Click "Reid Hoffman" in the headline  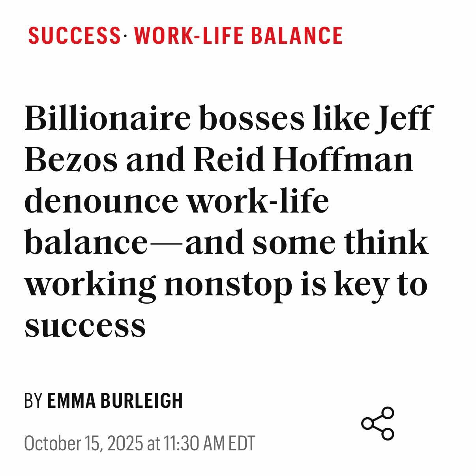coord(303,159)
